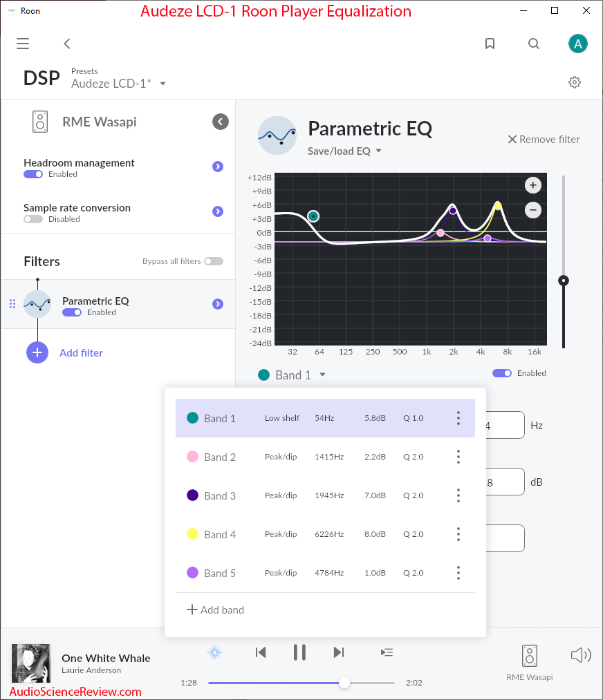Open DSP settings gear icon
Screen dimensions: 603x700
(575, 82)
